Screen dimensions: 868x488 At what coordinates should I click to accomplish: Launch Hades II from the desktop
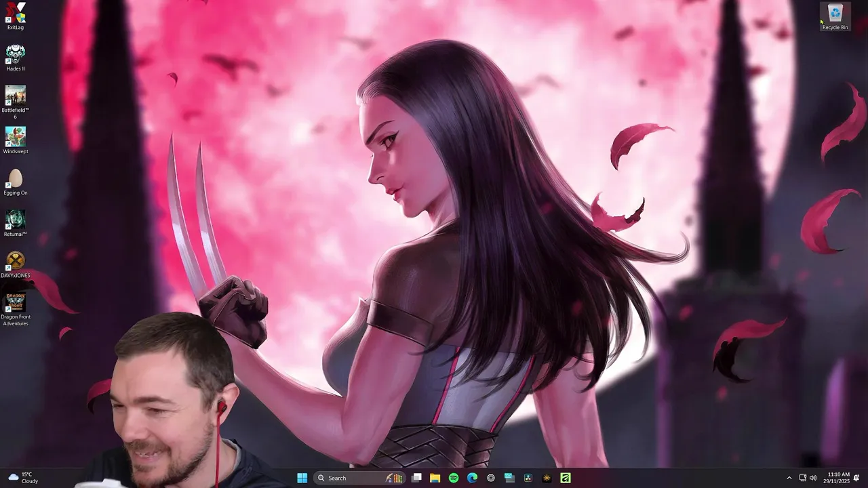[x=15, y=58]
